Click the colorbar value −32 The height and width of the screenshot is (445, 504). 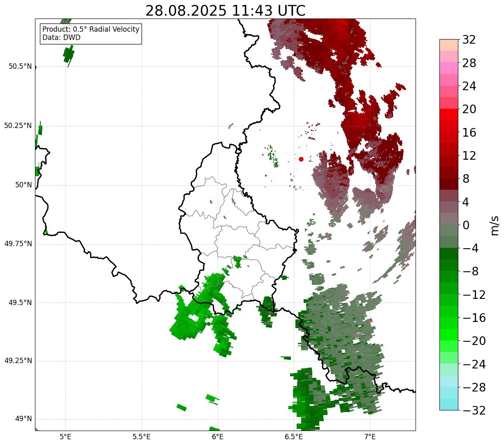pyautogui.click(x=474, y=410)
